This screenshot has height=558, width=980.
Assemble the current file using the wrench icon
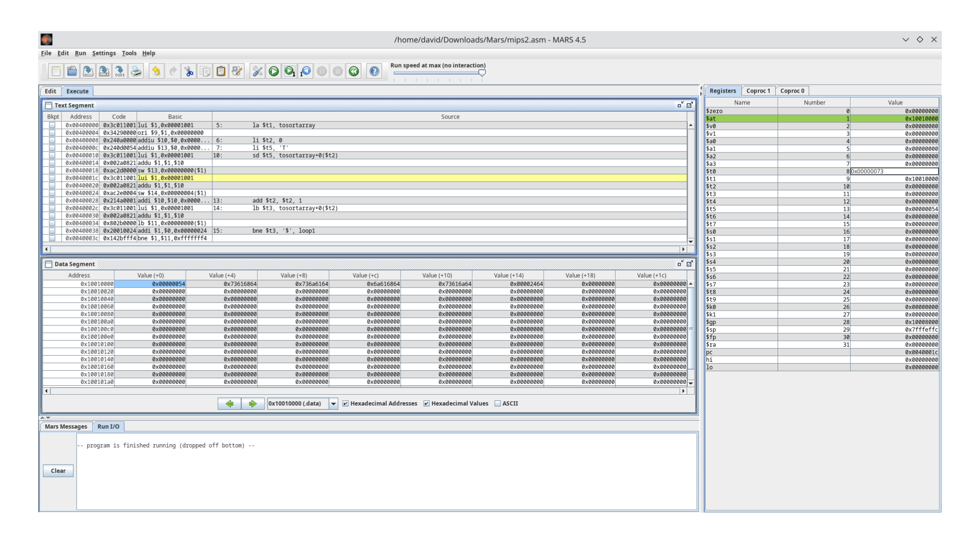click(x=257, y=72)
